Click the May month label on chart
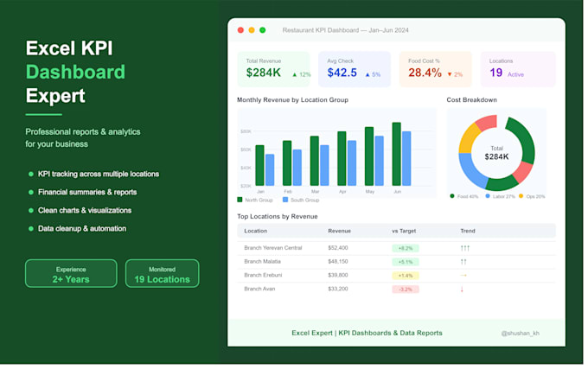The height and width of the screenshot is (369, 588). coord(370,192)
